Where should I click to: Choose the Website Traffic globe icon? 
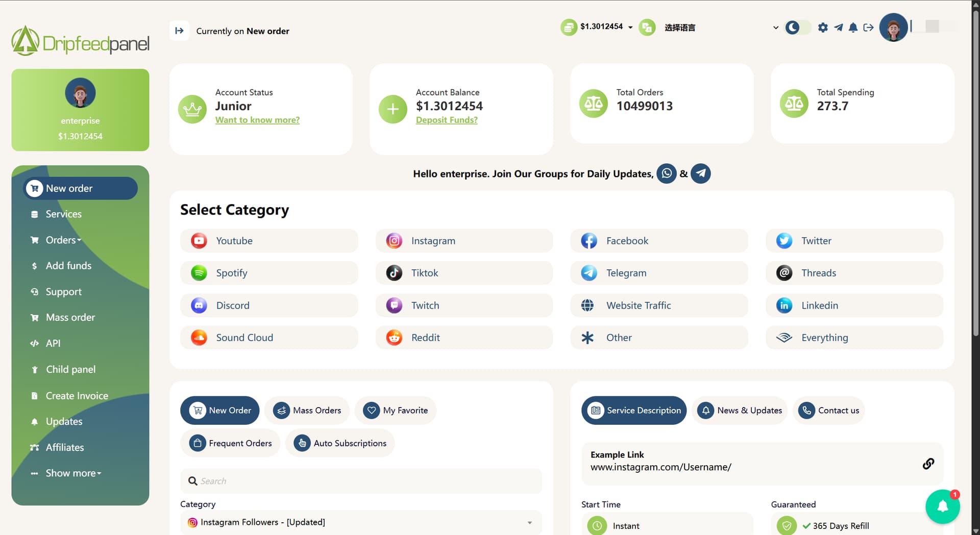587,305
